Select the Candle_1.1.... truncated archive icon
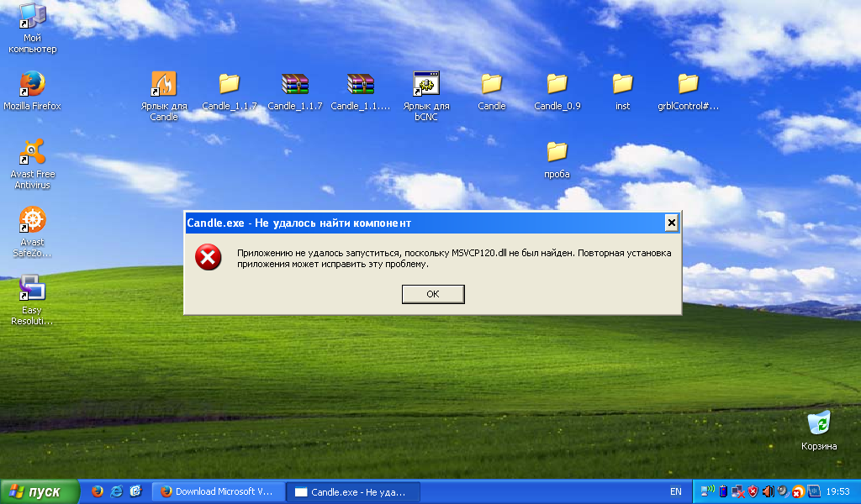 [x=360, y=91]
